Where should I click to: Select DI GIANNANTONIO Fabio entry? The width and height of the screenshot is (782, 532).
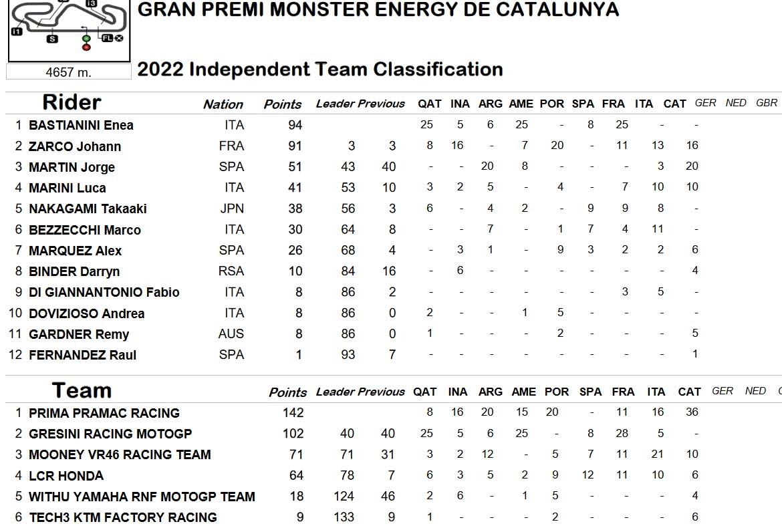coord(104,292)
